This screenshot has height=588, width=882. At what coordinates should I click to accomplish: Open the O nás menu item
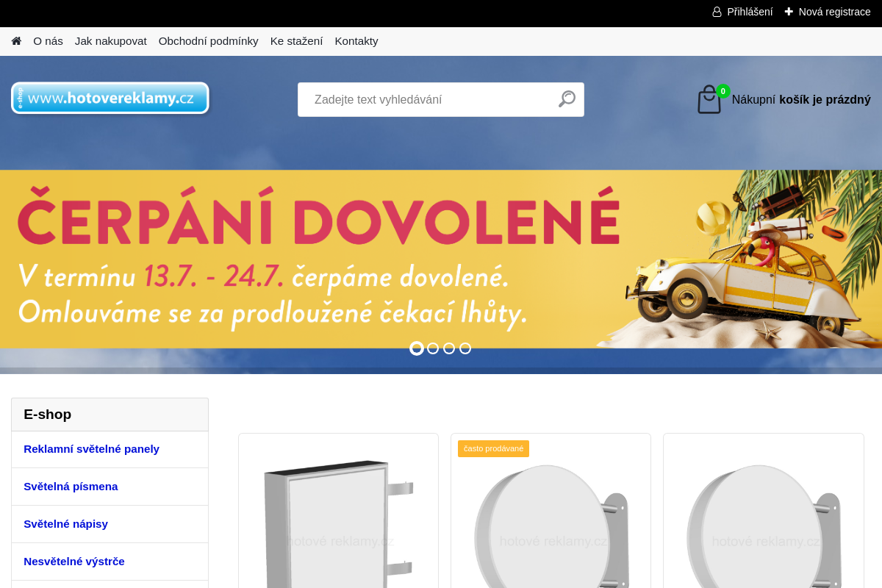click(48, 41)
